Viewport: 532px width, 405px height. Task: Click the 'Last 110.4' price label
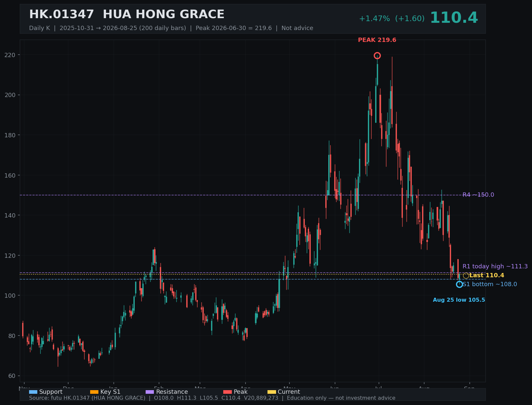[487, 276]
